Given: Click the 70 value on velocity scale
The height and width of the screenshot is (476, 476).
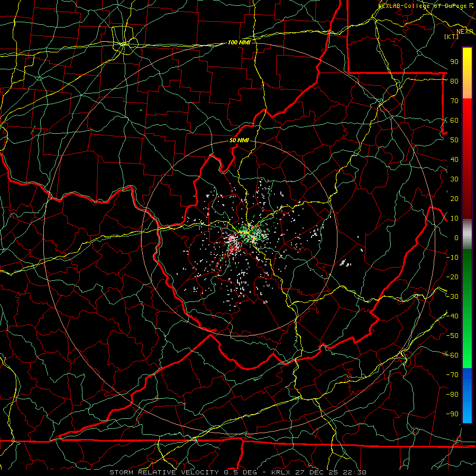Looking at the screenshot, I should pos(454,101).
